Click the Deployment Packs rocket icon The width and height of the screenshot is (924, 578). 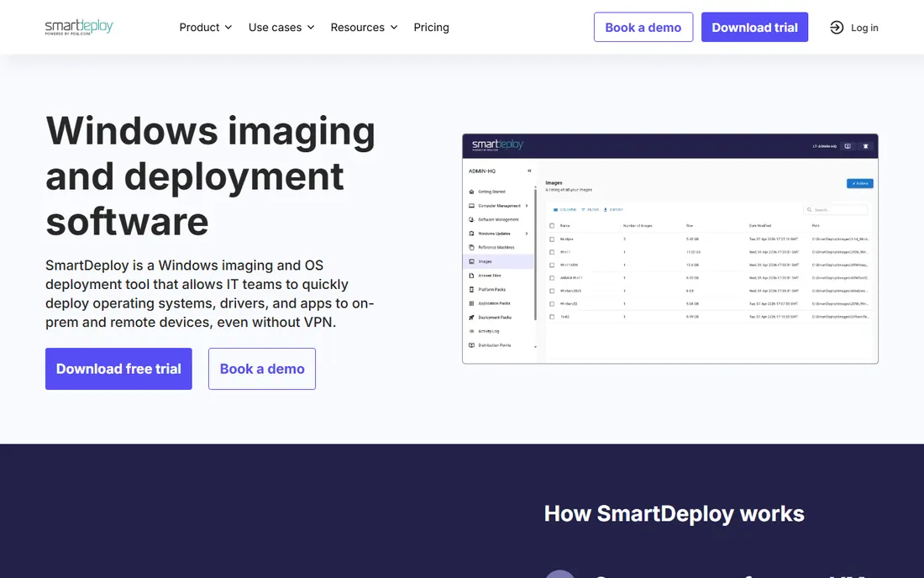coord(471,317)
